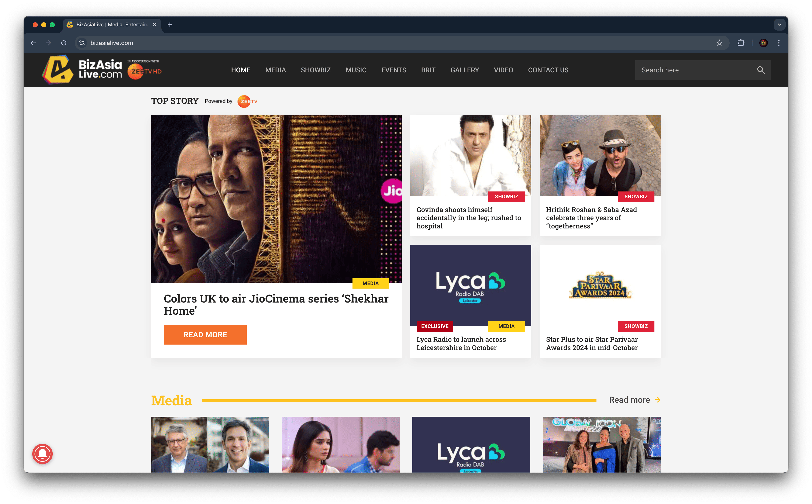Open the site information icon in address bar
The width and height of the screenshot is (812, 504).
82,43
